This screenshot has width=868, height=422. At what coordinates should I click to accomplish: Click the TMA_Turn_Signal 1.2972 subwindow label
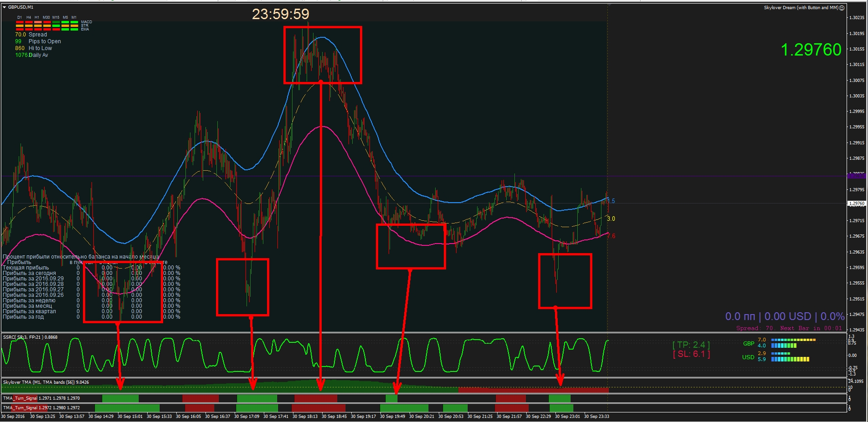pos(41,408)
